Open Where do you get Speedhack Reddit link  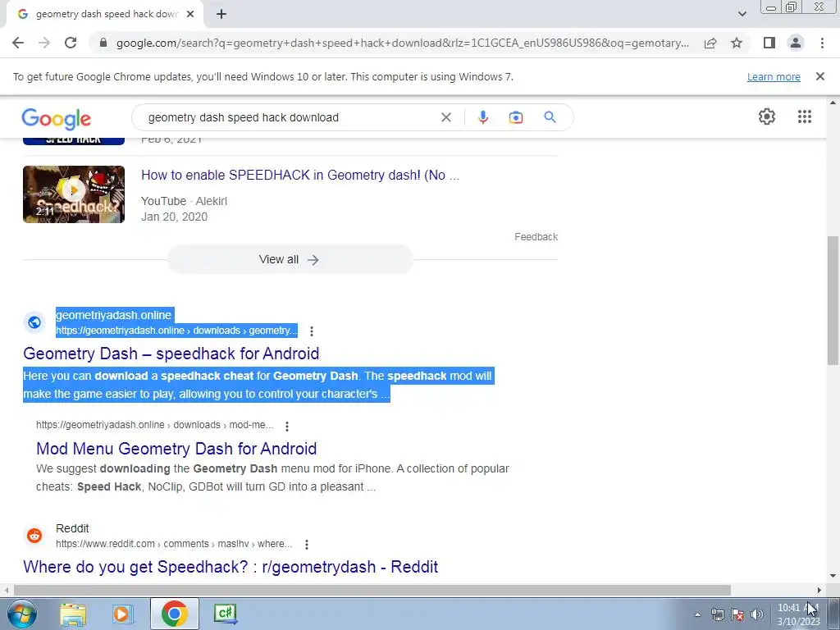coord(231,567)
